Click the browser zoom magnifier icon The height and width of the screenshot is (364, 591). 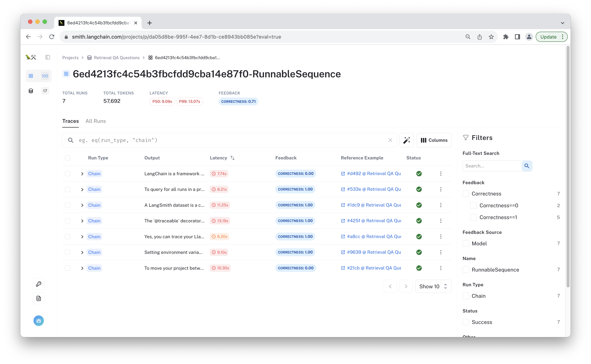(468, 37)
